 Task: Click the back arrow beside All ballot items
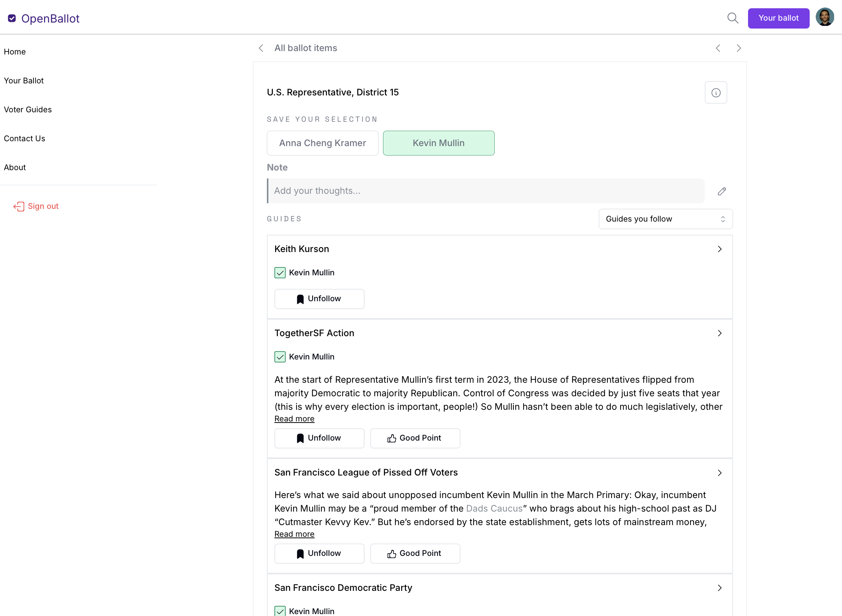pyautogui.click(x=261, y=48)
